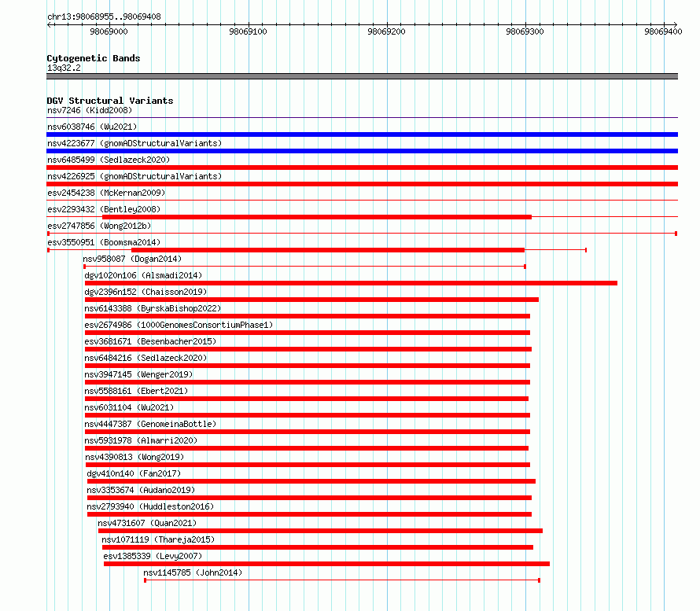Click the nsv4447387 (GenomeinaBottle) label

click(x=150, y=424)
